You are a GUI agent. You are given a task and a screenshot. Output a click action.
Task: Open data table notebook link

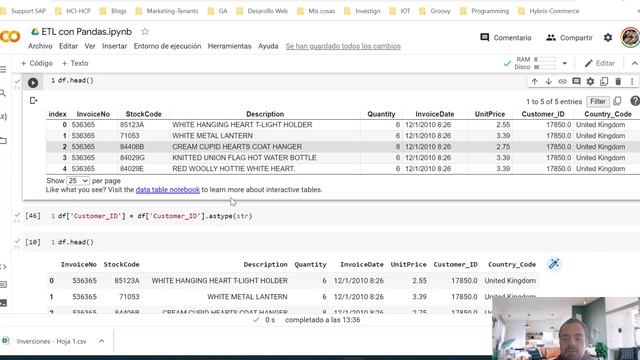pyautogui.click(x=167, y=189)
